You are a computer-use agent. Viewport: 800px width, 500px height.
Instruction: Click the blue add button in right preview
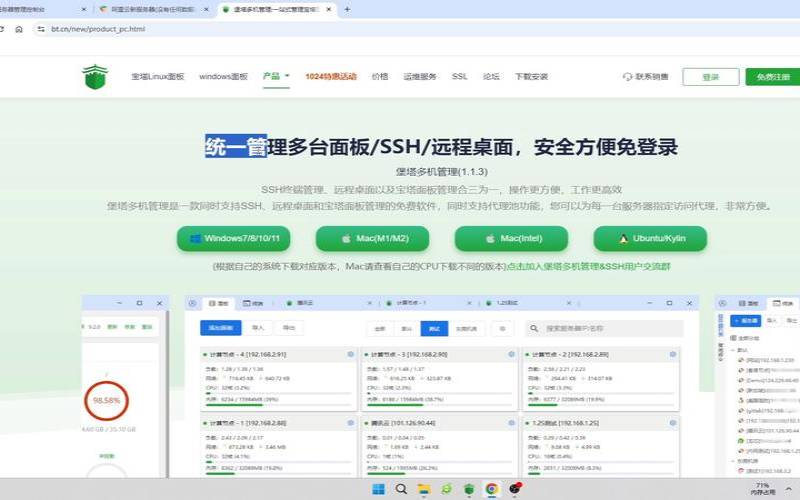[x=745, y=320]
